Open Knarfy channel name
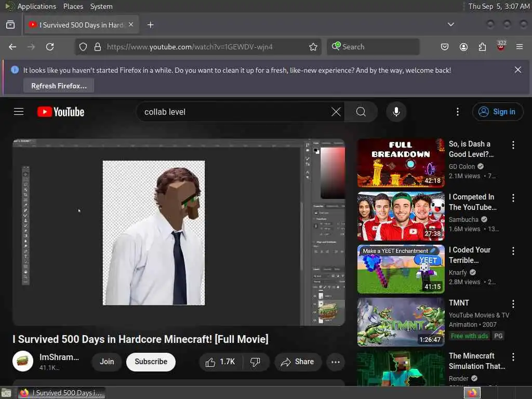 pos(458,272)
